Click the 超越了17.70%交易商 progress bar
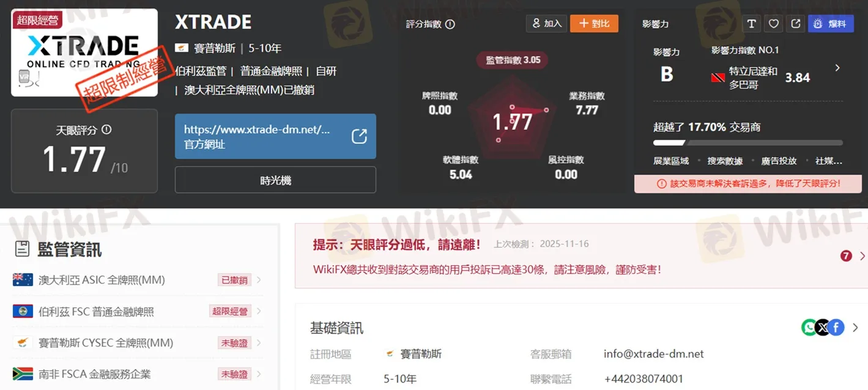The width and height of the screenshot is (868, 390). [745, 143]
